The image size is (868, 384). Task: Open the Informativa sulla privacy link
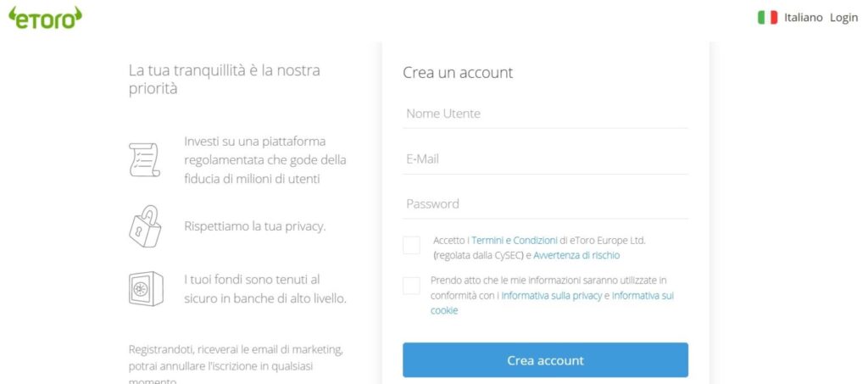pyautogui.click(x=551, y=296)
